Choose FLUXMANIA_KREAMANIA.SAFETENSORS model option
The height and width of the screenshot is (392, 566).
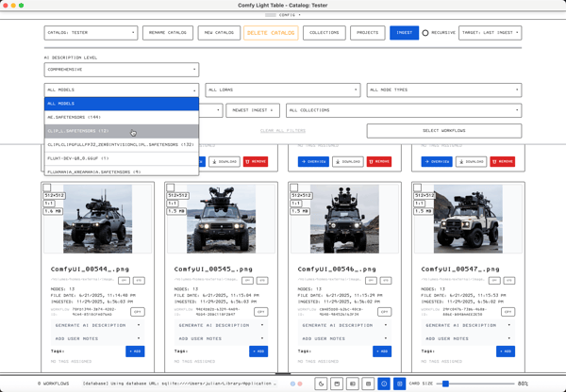pos(122,171)
